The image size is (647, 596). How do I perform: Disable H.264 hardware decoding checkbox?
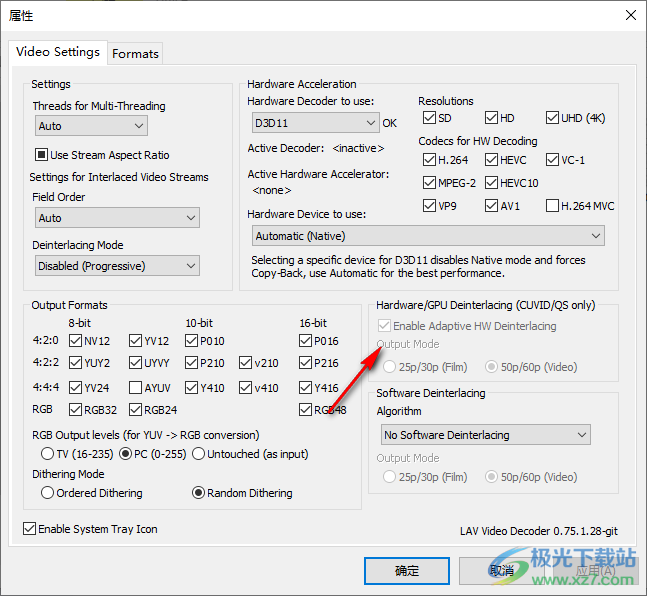(429, 160)
